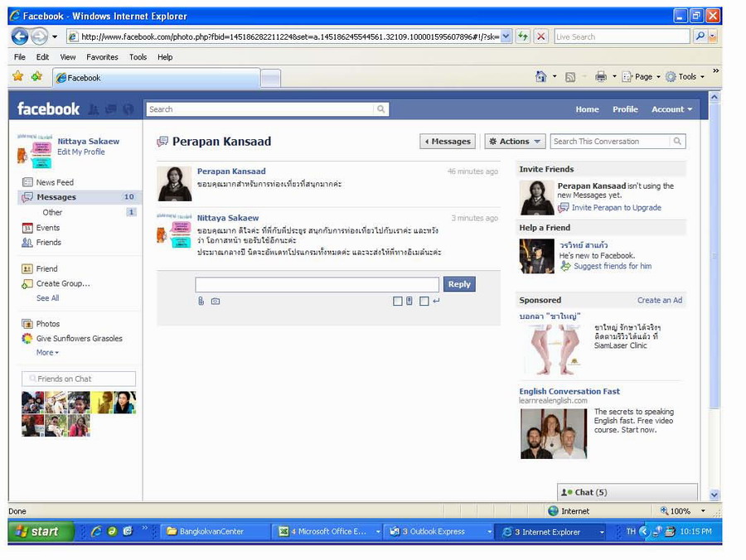Expand the command bar overflow chevron
The width and height of the screenshot is (746, 560).
click(715, 71)
